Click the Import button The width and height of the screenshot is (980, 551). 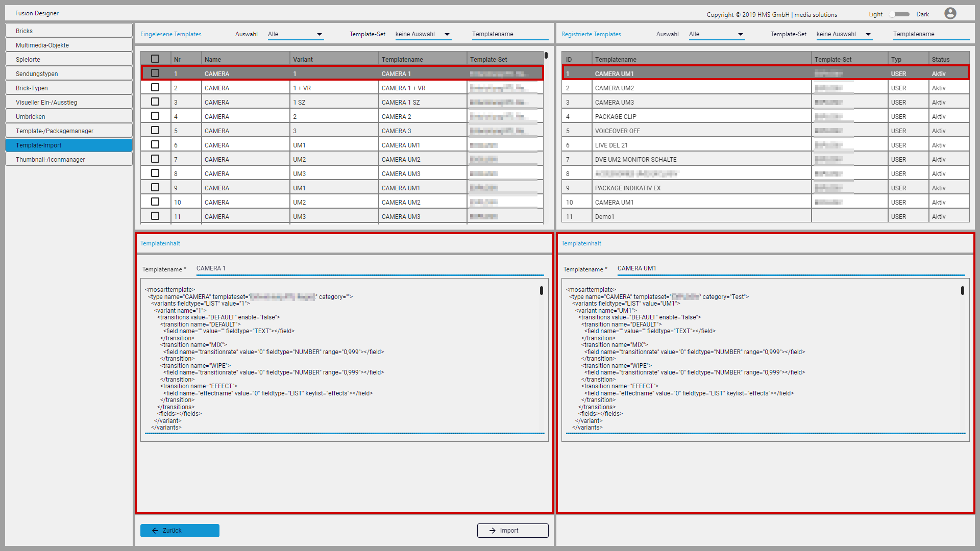click(x=512, y=531)
